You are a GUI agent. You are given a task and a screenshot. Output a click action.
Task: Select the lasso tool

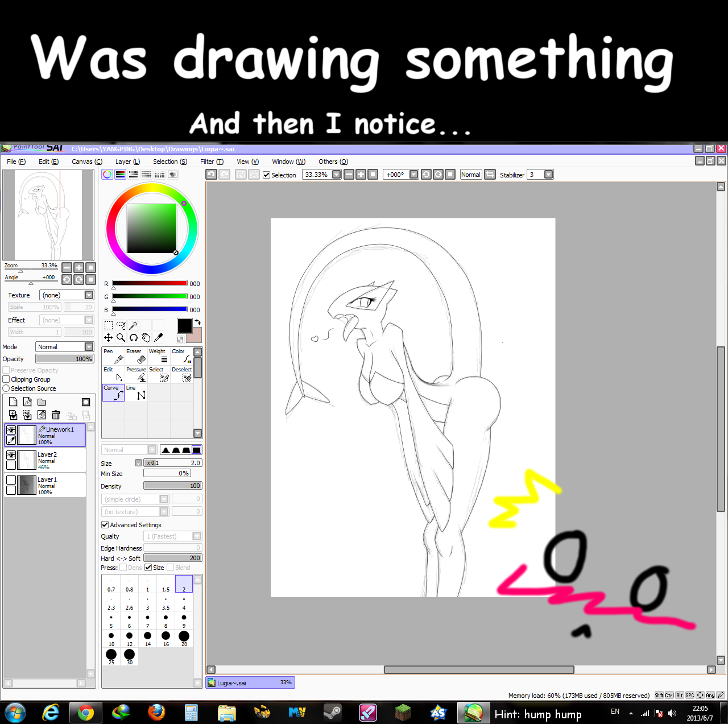coord(121,325)
